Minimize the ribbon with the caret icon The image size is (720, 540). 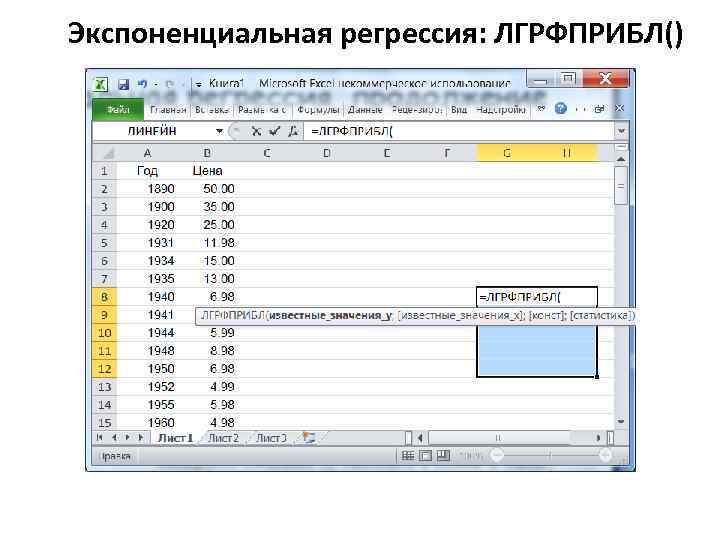click(541, 109)
